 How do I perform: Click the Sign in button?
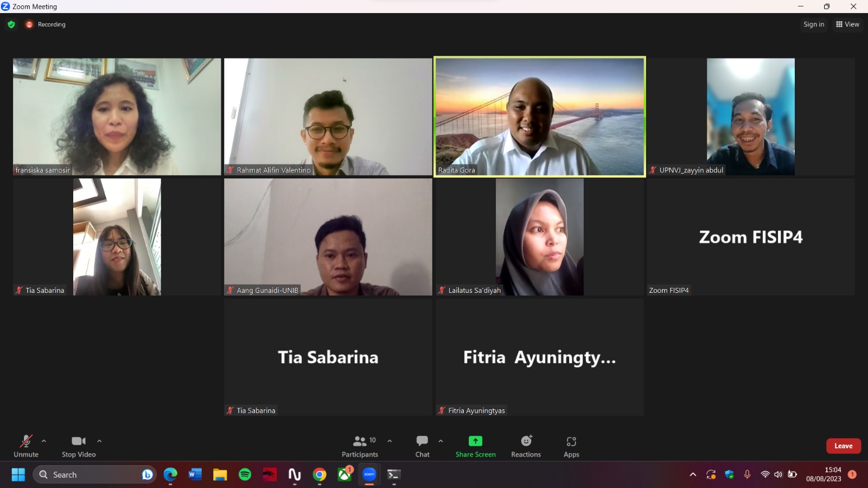coord(813,24)
